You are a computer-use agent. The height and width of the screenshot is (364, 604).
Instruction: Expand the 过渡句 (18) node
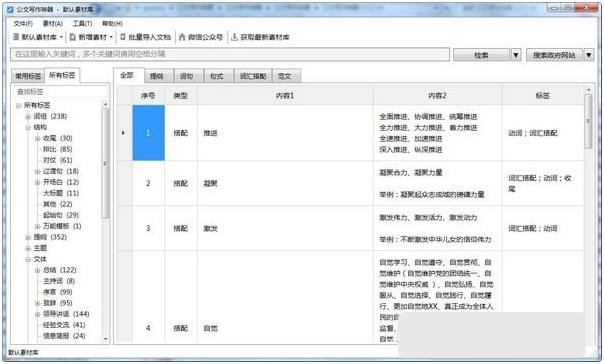[x=38, y=171]
